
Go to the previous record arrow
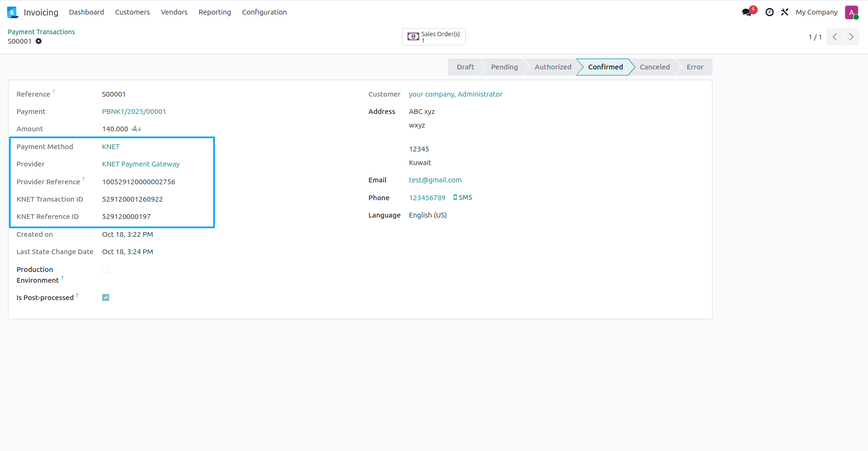click(x=834, y=37)
